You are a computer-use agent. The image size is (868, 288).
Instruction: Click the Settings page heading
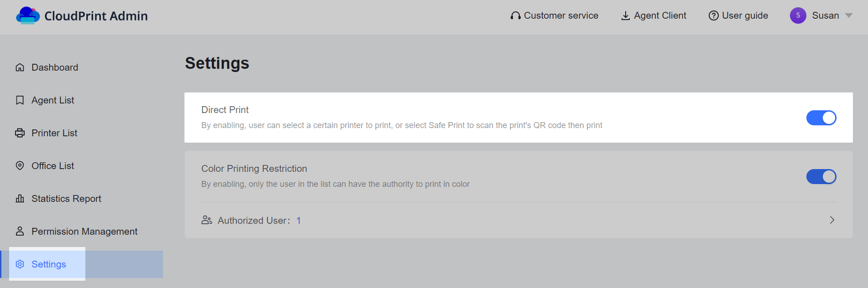coord(217,63)
